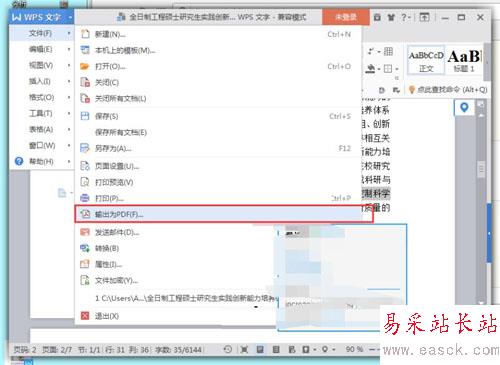Click the full screen icon in status bar
The width and height of the screenshot is (500, 365).
pyautogui.click(x=244, y=349)
